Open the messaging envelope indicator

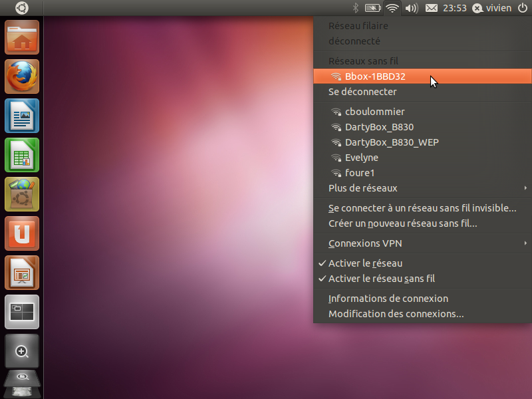(x=431, y=8)
